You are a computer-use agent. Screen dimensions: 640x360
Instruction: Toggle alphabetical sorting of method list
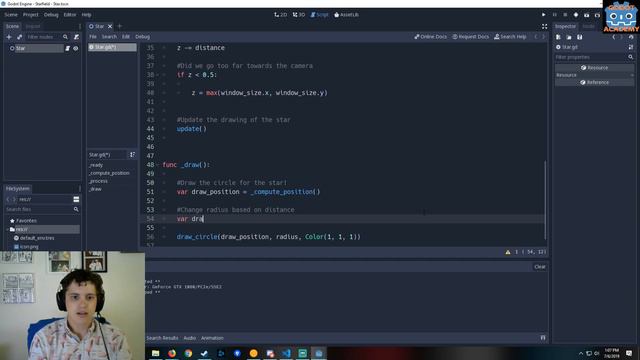pyautogui.click(x=132, y=155)
